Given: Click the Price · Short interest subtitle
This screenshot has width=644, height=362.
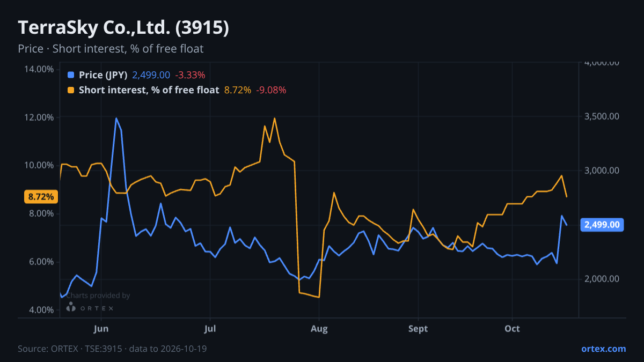Looking at the screenshot, I should pyautogui.click(x=111, y=49).
